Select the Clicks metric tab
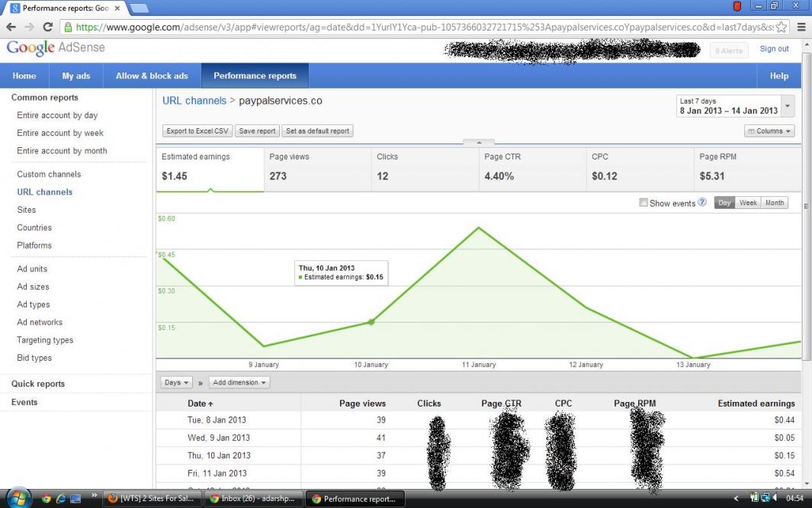Image resolution: width=812 pixels, height=508 pixels. click(x=425, y=170)
